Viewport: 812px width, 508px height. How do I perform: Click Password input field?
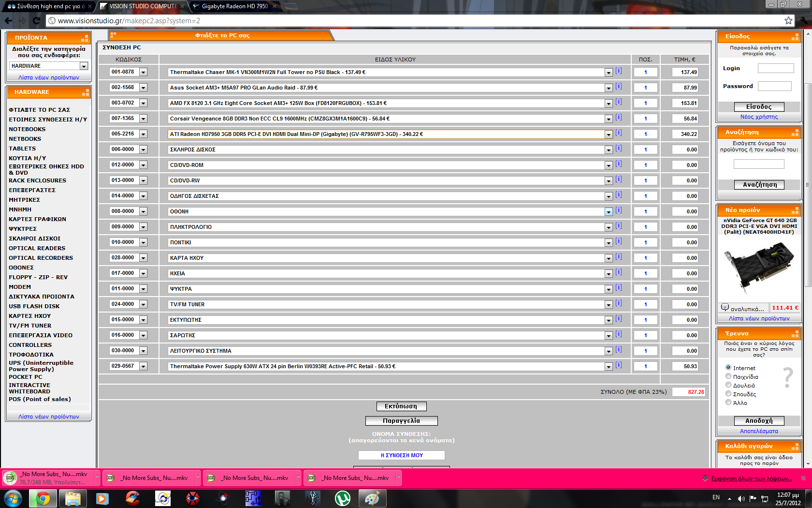(x=774, y=86)
